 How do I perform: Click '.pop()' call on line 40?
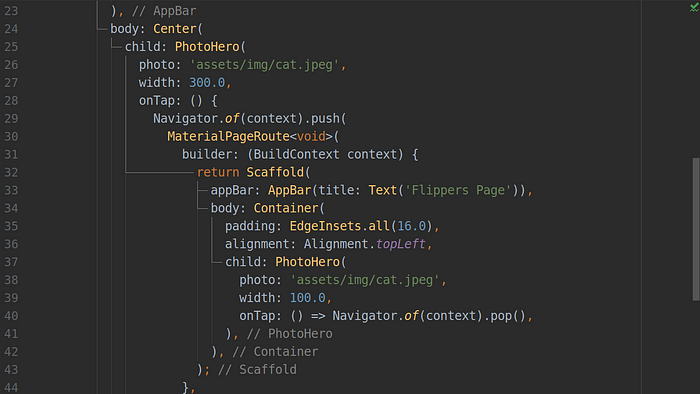504,316
